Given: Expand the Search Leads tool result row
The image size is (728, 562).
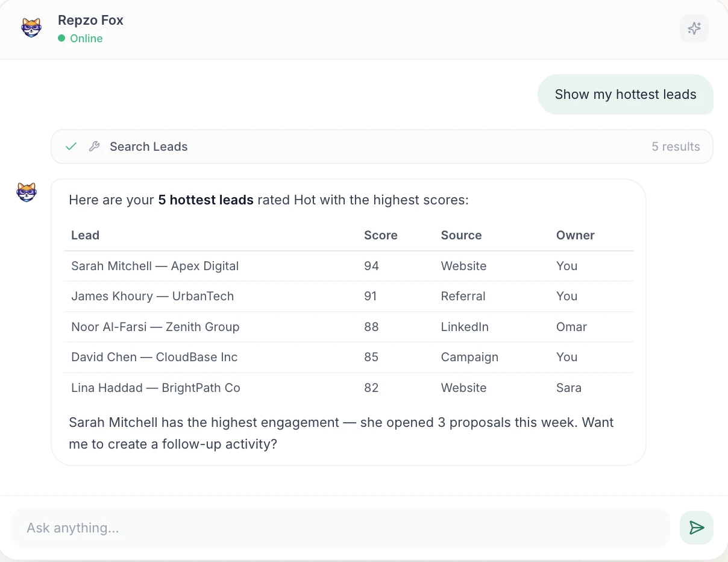Looking at the screenshot, I should pyautogui.click(x=382, y=147).
